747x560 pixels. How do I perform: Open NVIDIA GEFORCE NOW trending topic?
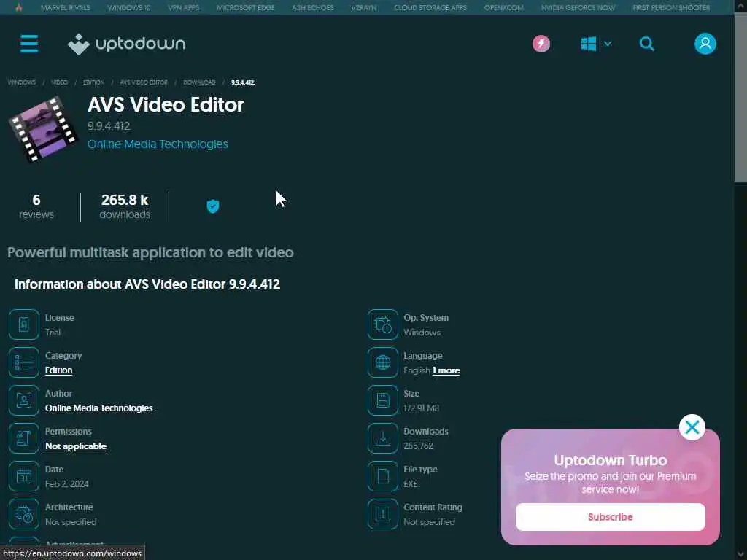click(578, 7)
